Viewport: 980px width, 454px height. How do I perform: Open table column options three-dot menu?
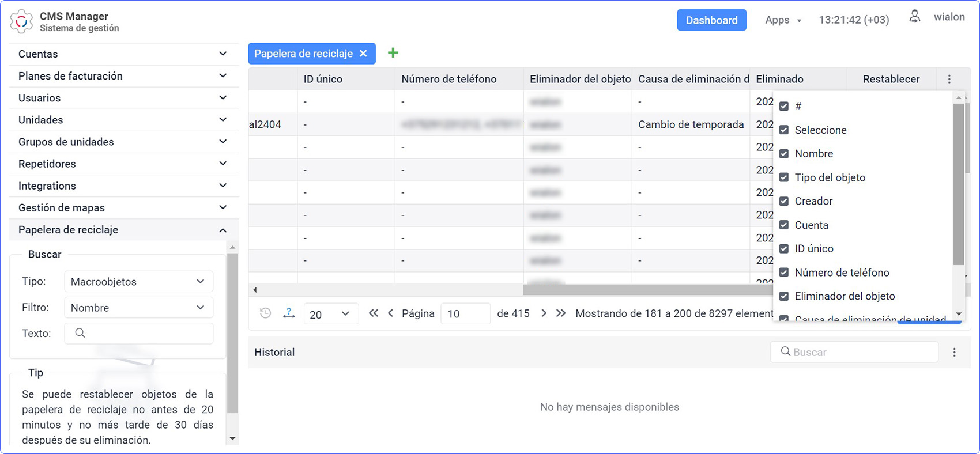pos(949,80)
